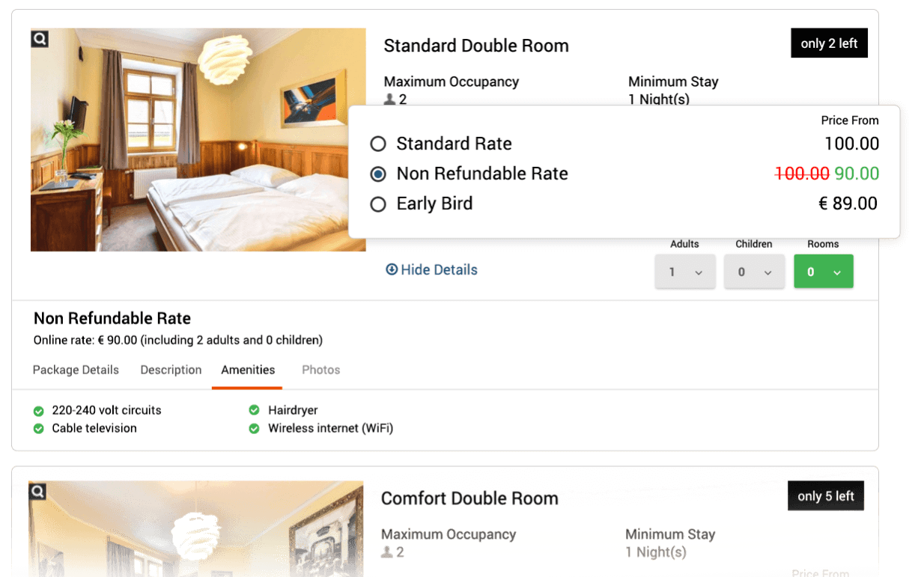The image size is (924, 577).
Task: Click green check icon beside Cable television
Action: click(39, 428)
